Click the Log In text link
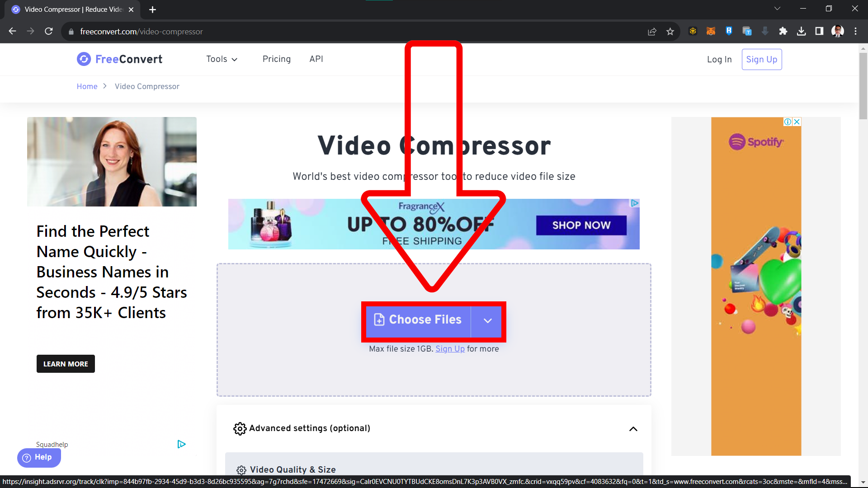This screenshot has width=868, height=488. coord(720,60)
